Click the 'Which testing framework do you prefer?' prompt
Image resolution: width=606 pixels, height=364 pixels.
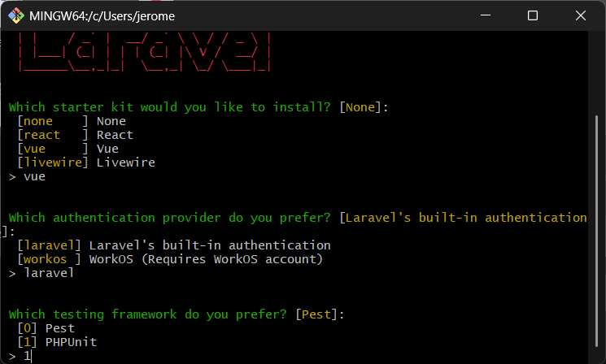[147, 314]
